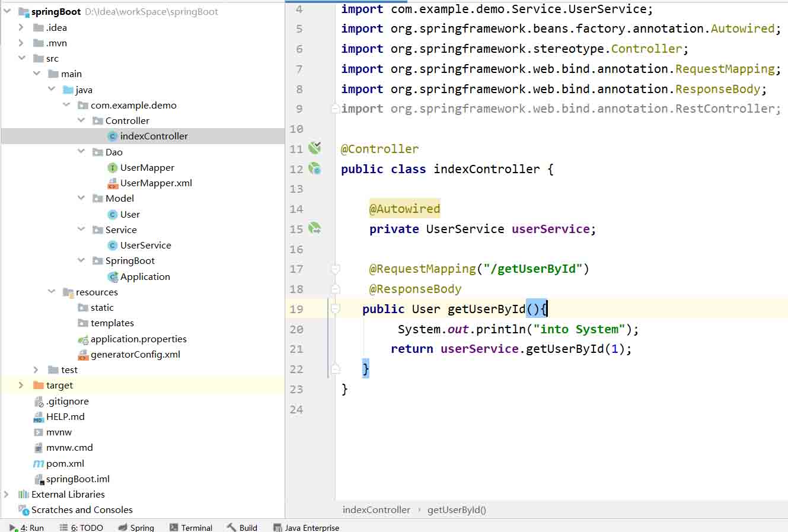The image size is (788, 532).
Task: Click the mvnw.cmd file icon
Action: click(x=39, y=448)
